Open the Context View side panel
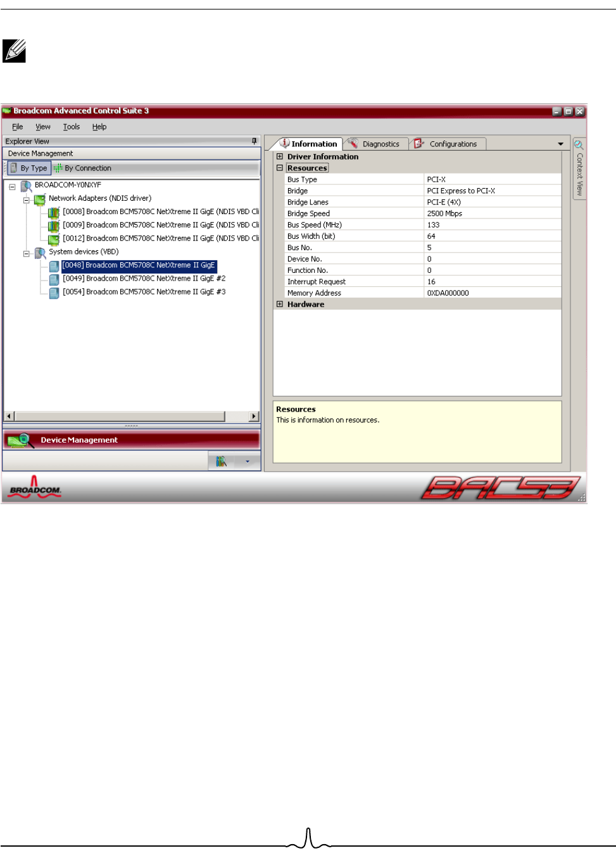This screenshot has width=616, height=853. [579, 168]
